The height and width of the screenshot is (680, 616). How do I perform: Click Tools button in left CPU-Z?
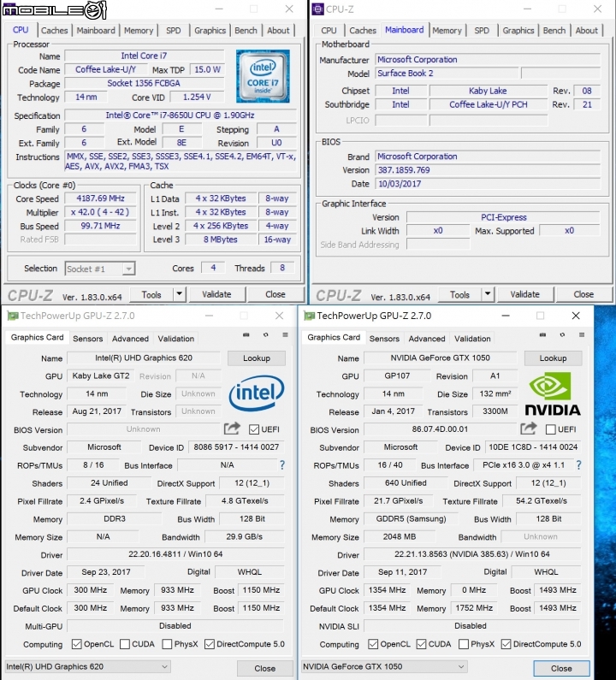pos(151,294)
